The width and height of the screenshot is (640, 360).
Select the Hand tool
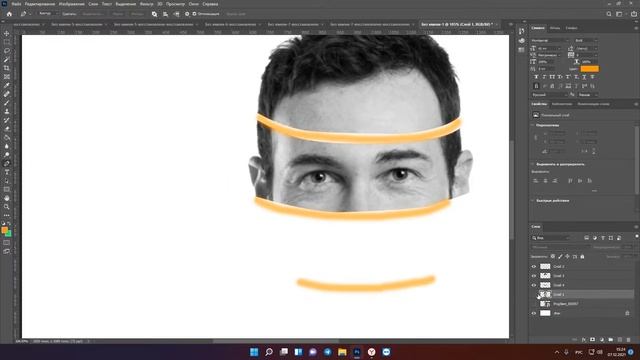[7, 198]
